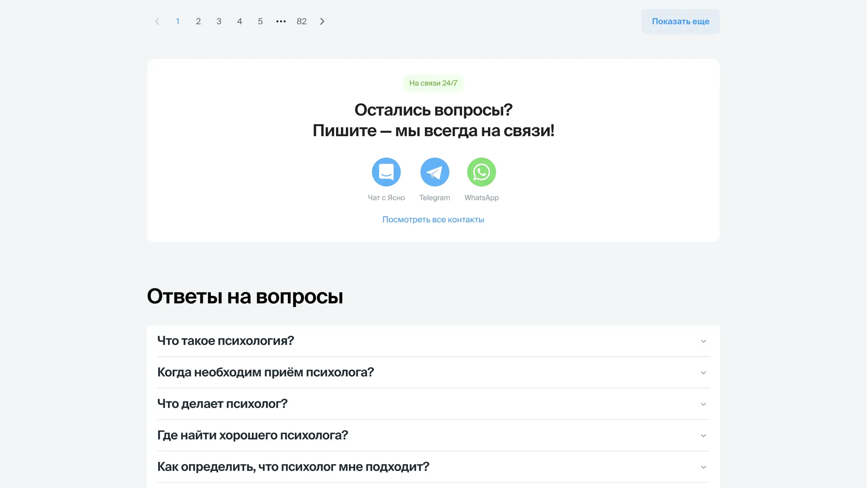Expand "Что делает психолог?" answer
The height and width of the screenshot is (488, 868).
click(222, 404)
